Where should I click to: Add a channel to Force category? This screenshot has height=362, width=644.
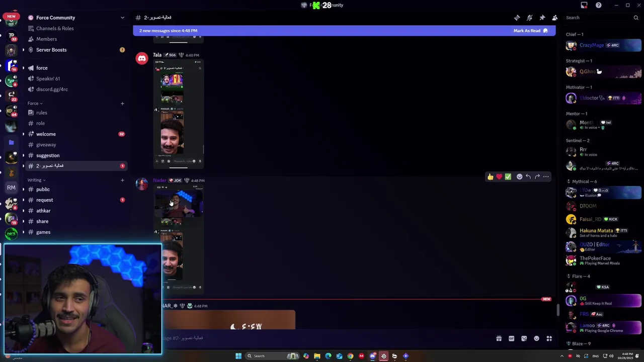[x=122, y=103]
